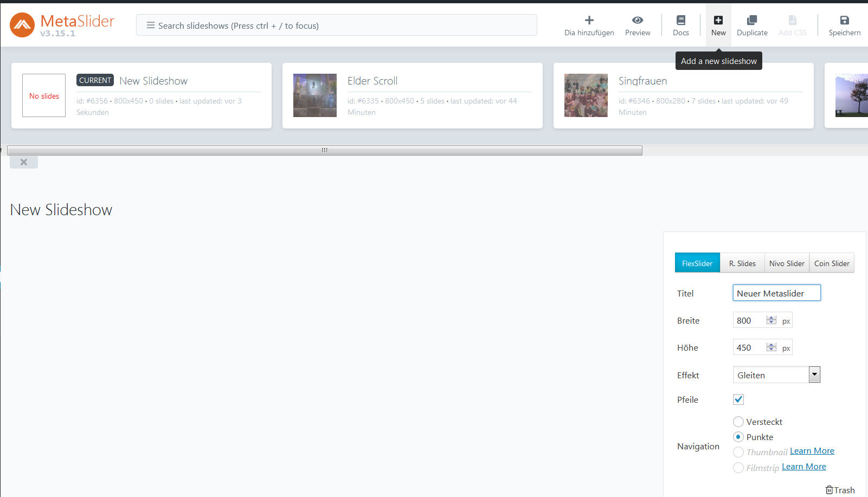Expand the Effekt dropdown
Viewport: 868px width, 497px height.
coord(814,375)
